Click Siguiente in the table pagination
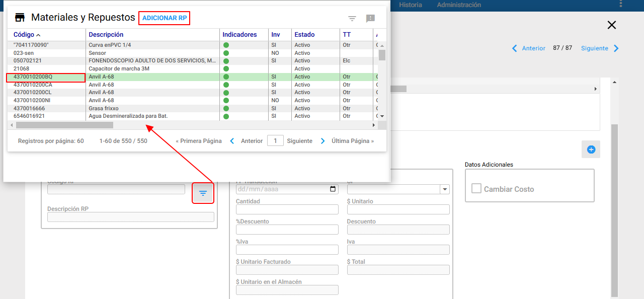Screen dimensions: 644x299 [x=300, y=141]
